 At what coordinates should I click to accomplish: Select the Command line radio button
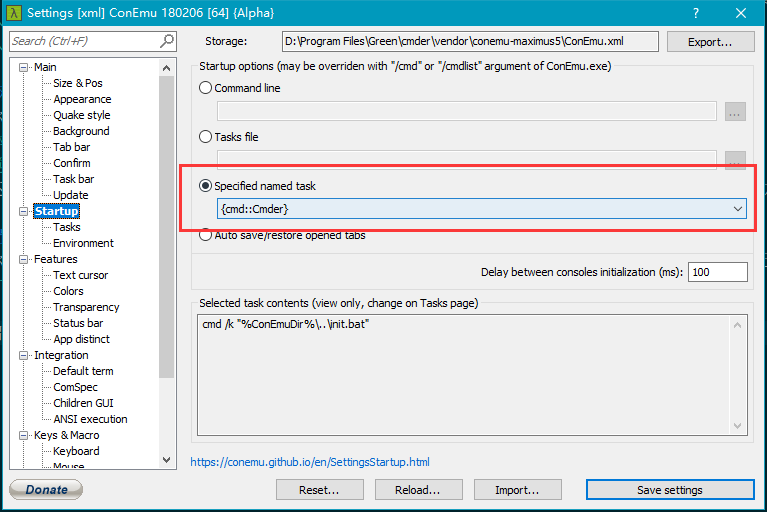[x=205, y=88]
